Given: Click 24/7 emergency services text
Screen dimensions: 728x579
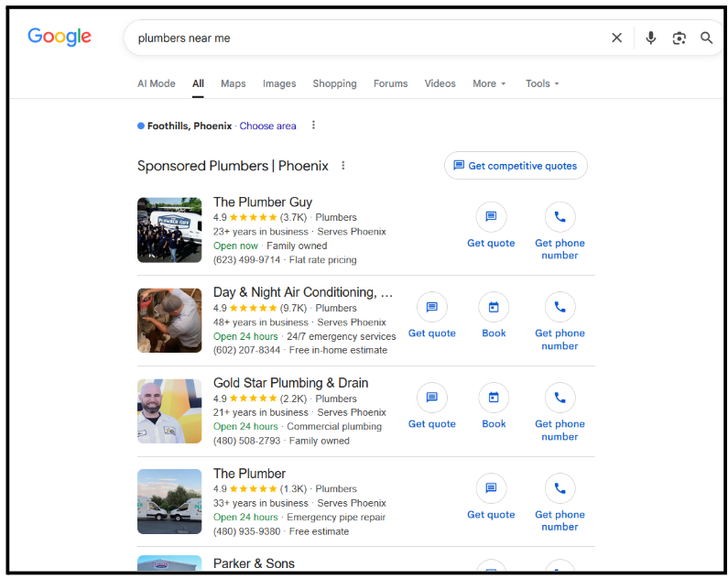Looking at the screenshot, I should 342,336.
